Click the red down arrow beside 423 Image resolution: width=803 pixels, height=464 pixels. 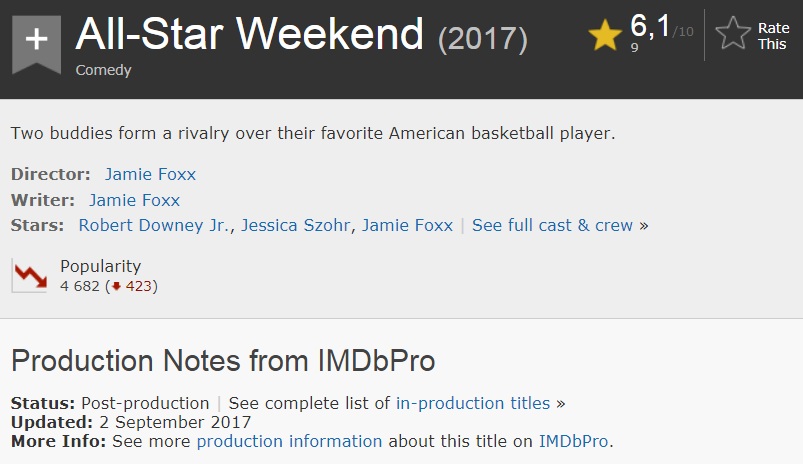coord(115,286)
